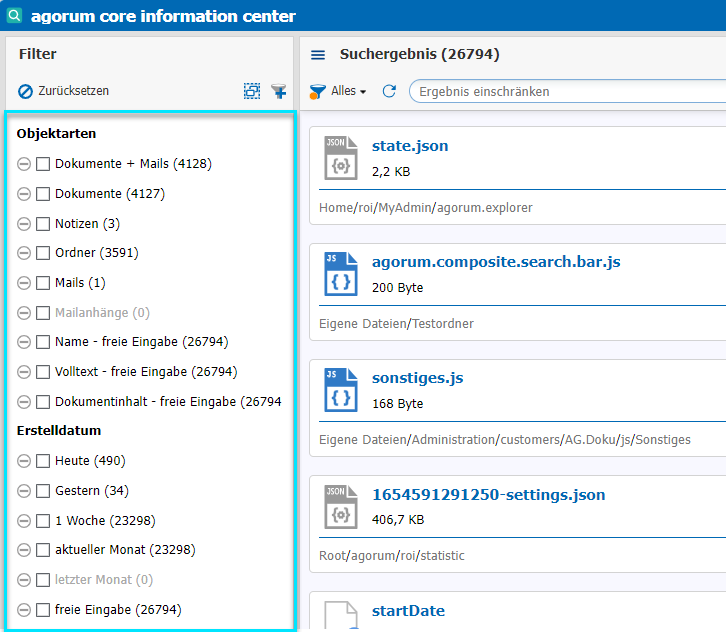Click the Suchergebnis (26794) heading
The image size is (726, 632).
pyautogui.click(x=419, y=54)
